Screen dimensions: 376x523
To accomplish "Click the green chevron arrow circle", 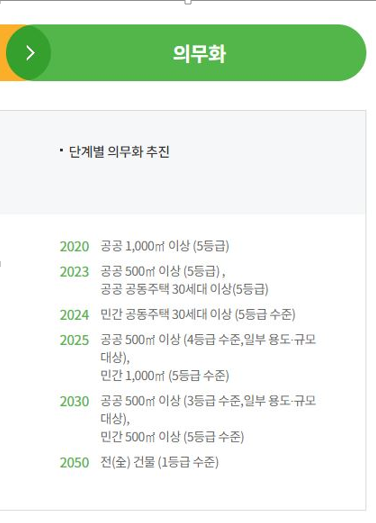I will click(x=28, y=53).
